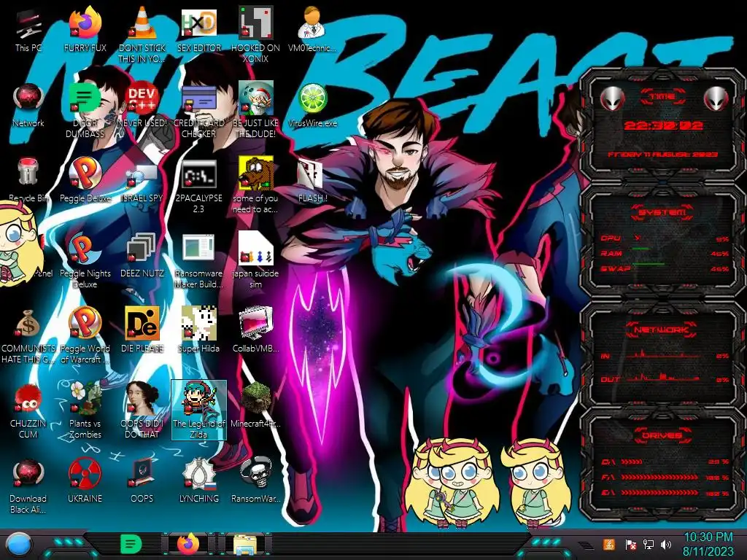Open File Explorer from the taskbar
Viewport: 747px width, 560px height.
tap(245, 545)
